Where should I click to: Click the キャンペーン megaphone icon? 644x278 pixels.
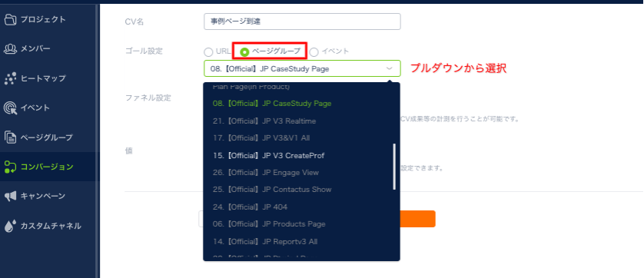pos(10,197)
